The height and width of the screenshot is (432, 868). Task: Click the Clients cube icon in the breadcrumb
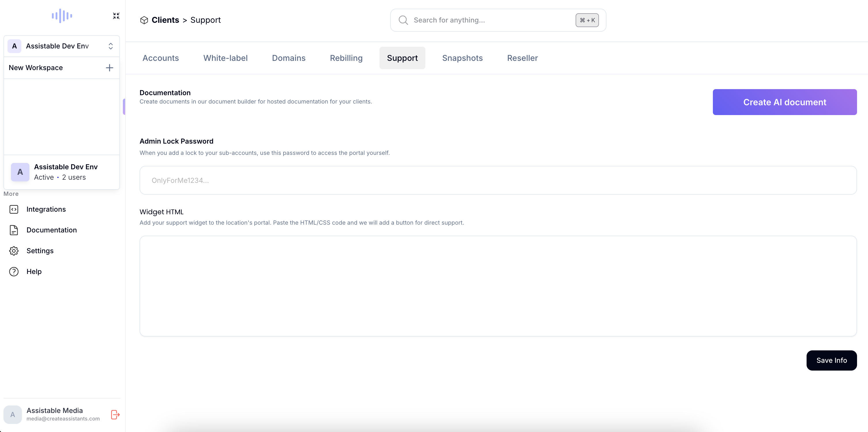pyautogui.click(x=144, y=20)
